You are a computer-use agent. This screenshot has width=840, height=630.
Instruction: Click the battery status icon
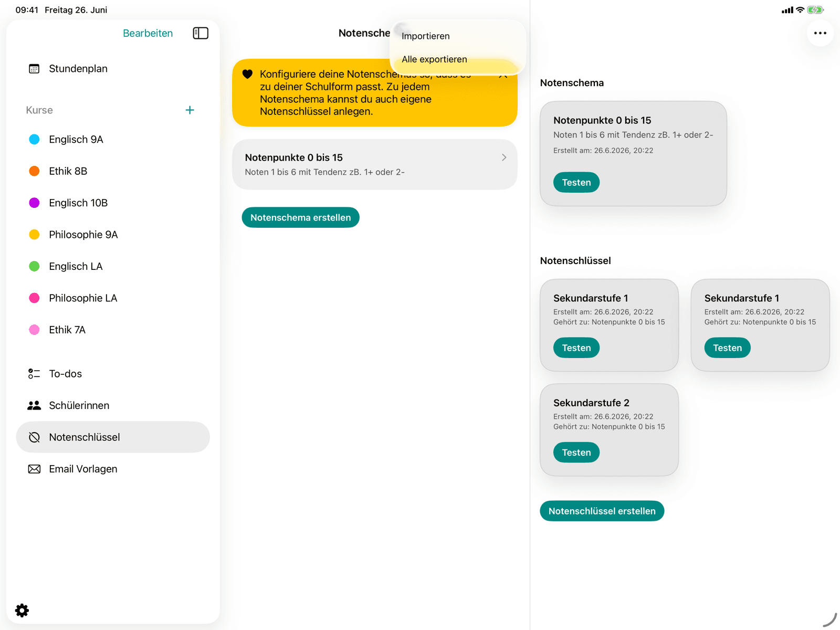tap(815, 10)
